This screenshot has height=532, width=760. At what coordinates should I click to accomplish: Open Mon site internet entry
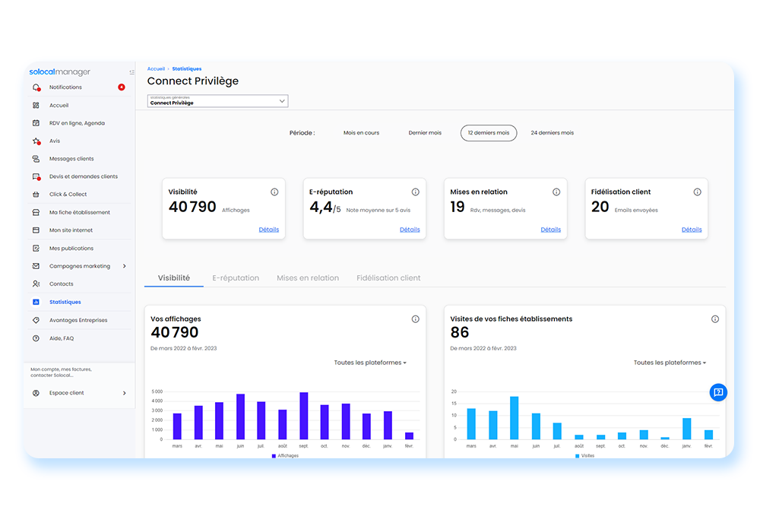coord(71,230)
